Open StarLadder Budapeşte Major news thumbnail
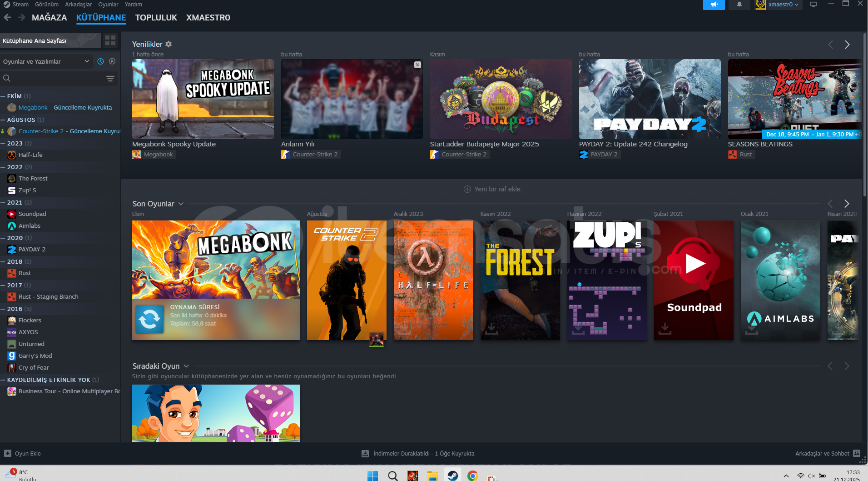868x481 pixels. coord(501,99)
